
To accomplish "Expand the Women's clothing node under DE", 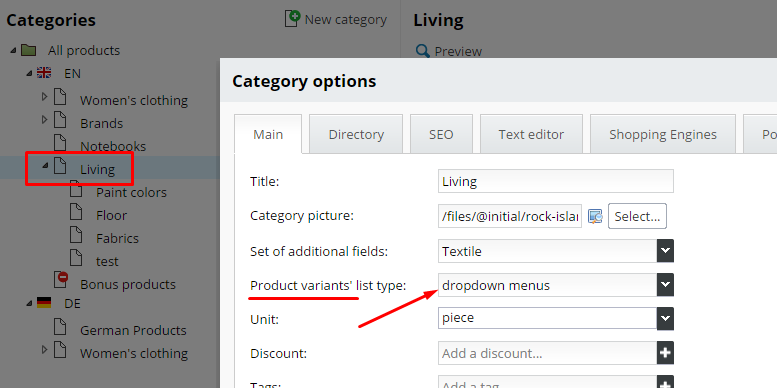I will pyautogui.click(x=45, y=349).
